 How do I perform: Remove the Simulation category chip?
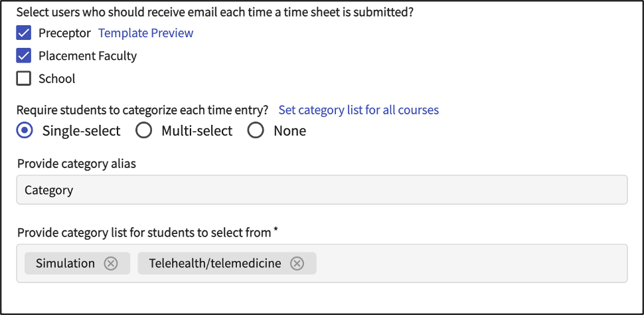coord(111,264)
